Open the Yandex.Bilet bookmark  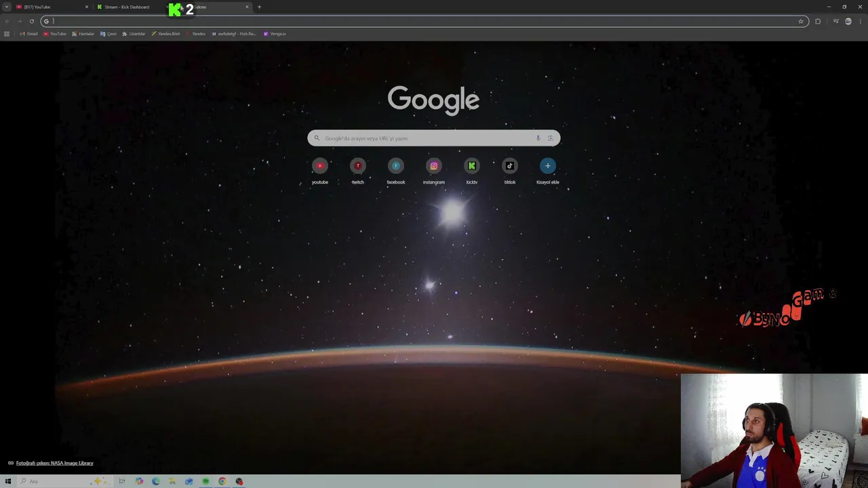pos(165,34)
